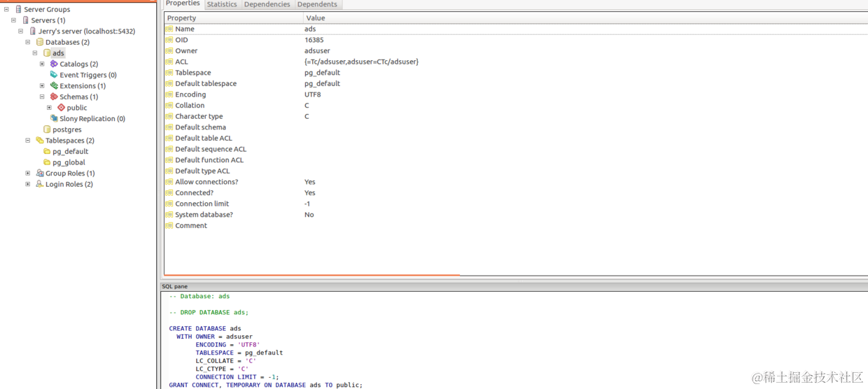Image resolution: width=868 pixels, height=389 pixels.
Task: Click the Value column header
Action: pyautogui.click(x=585, y=18)
